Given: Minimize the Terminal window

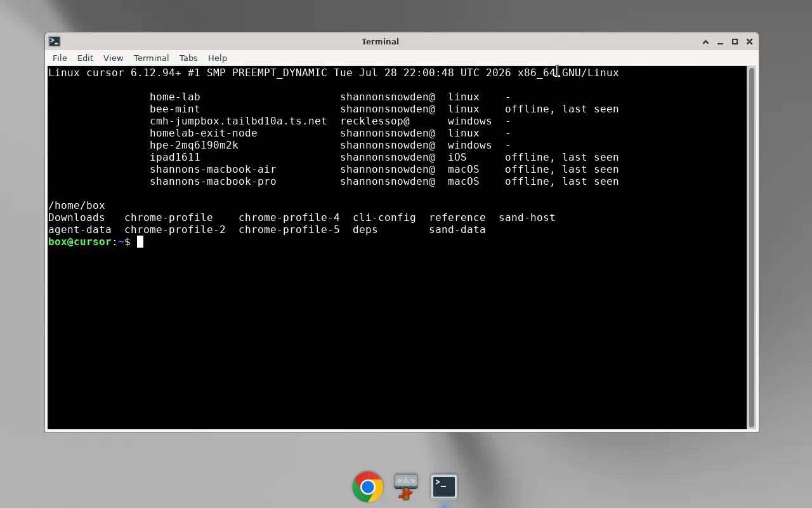Looking at the screenshot, I should tap(720, 42).
